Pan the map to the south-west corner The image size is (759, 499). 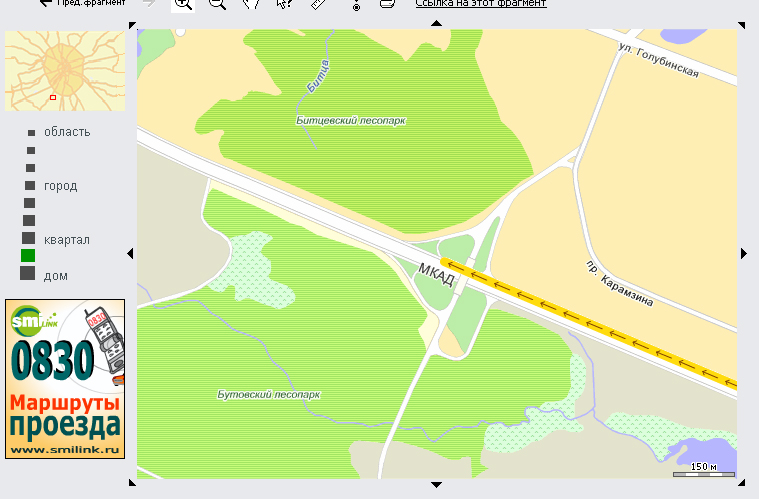132,482
